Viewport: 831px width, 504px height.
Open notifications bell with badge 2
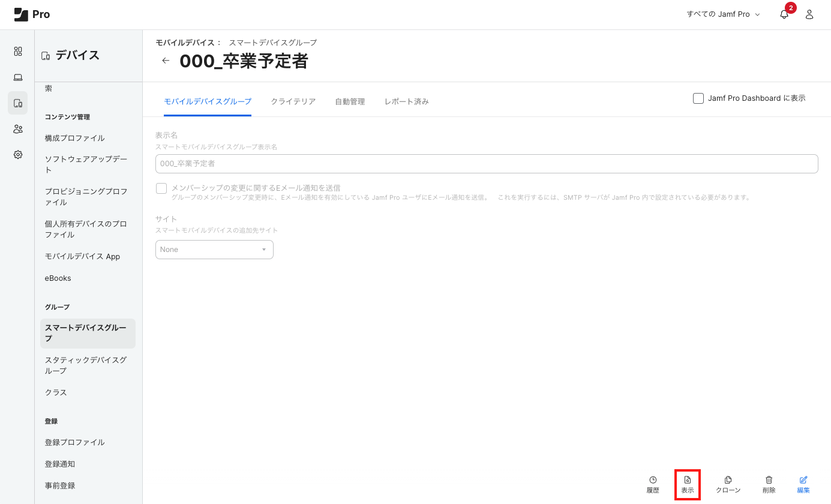point(784,14)
